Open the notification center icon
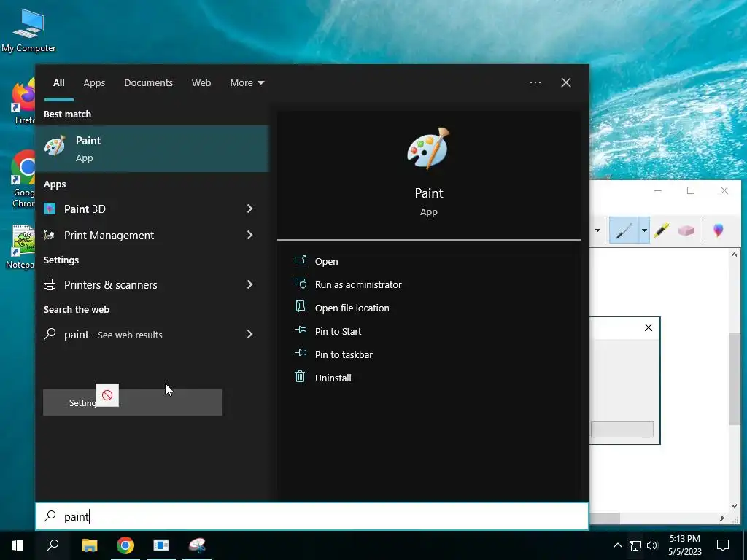This screenshot has height=560, width=747. [x=723, y=545]
